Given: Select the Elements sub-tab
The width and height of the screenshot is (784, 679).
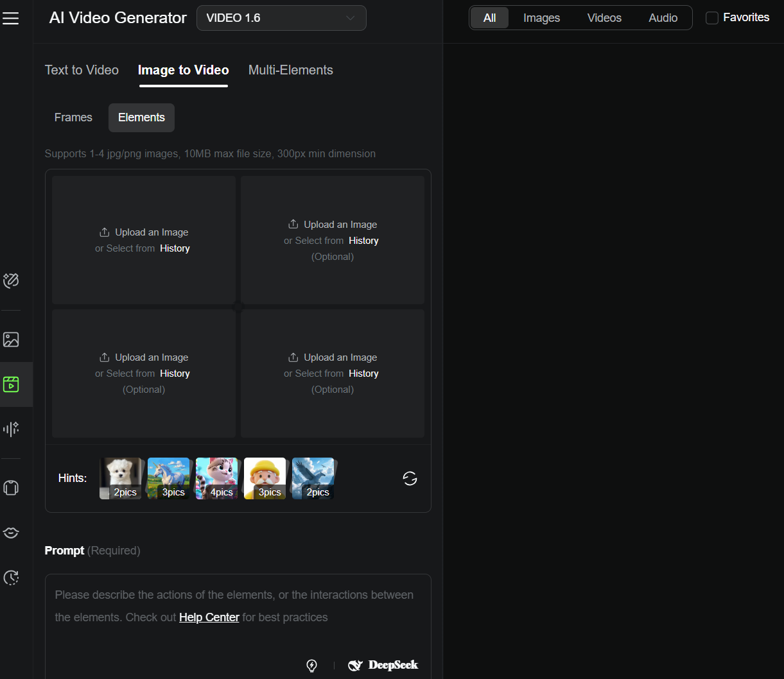Looking at the screenshot, I should click(x=141, y=117).
